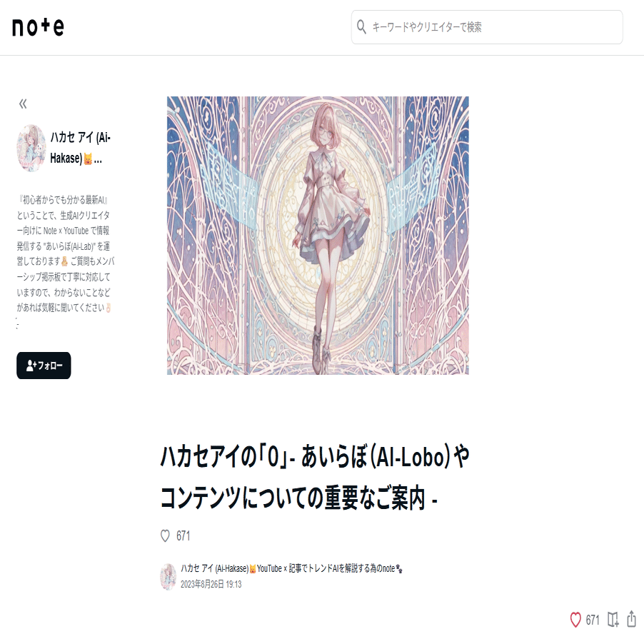The height and width of the screenshot is (644, 644).
Task: Click the note logo in the header
Action: pos(38,27)
